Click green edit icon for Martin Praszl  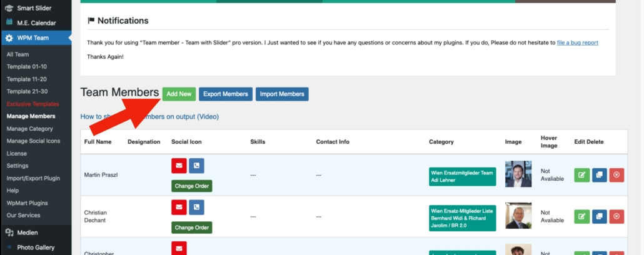coord(581,175)
